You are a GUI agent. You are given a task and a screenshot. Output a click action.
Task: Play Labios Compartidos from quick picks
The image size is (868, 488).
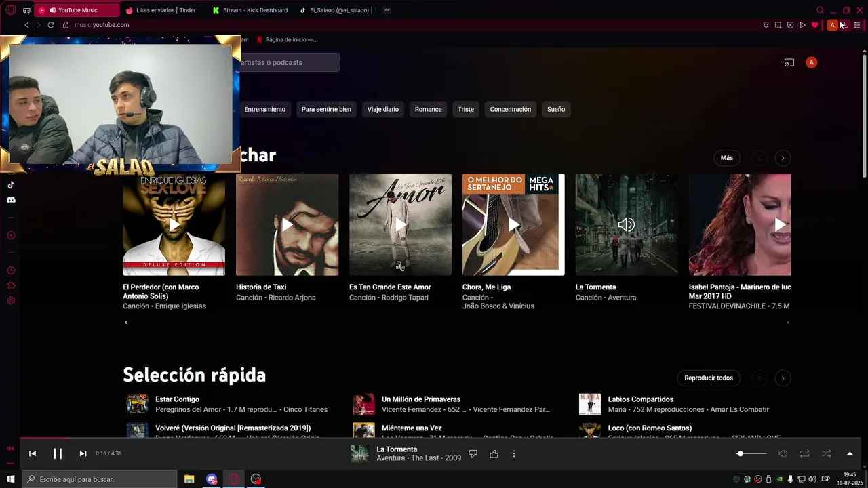point(589,404)
